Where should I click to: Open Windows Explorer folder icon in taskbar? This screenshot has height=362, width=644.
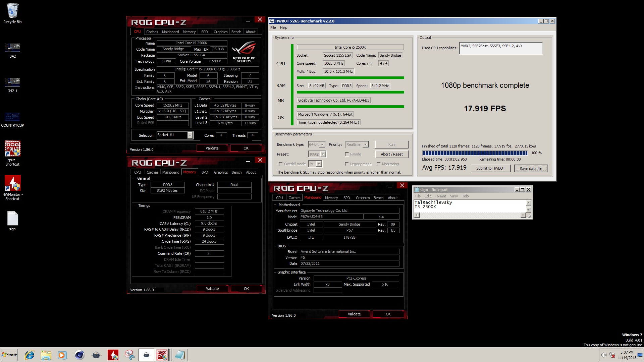click(x=46, y=355)
